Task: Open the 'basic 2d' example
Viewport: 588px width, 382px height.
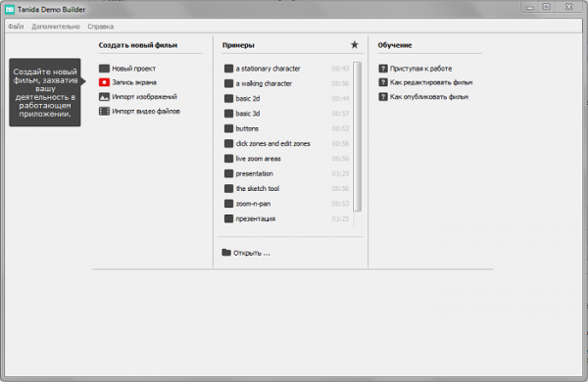Action: (248, 99)
